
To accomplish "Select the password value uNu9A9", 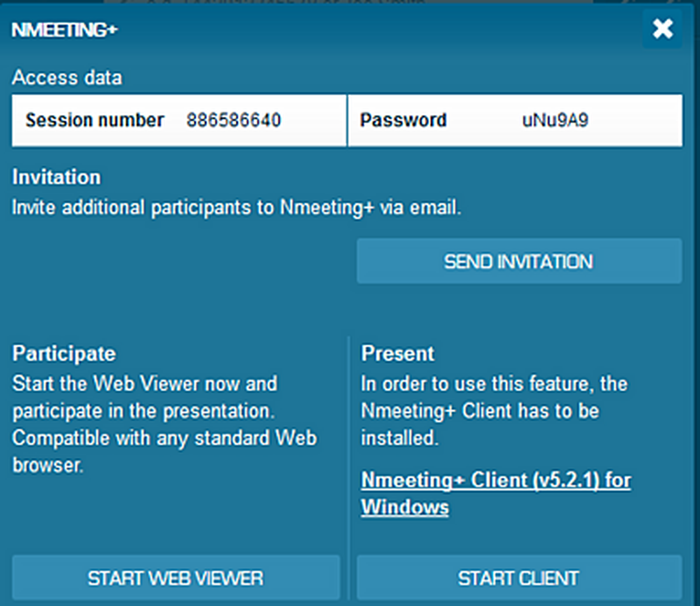I will pyautogui.click(x=555, y=120).
